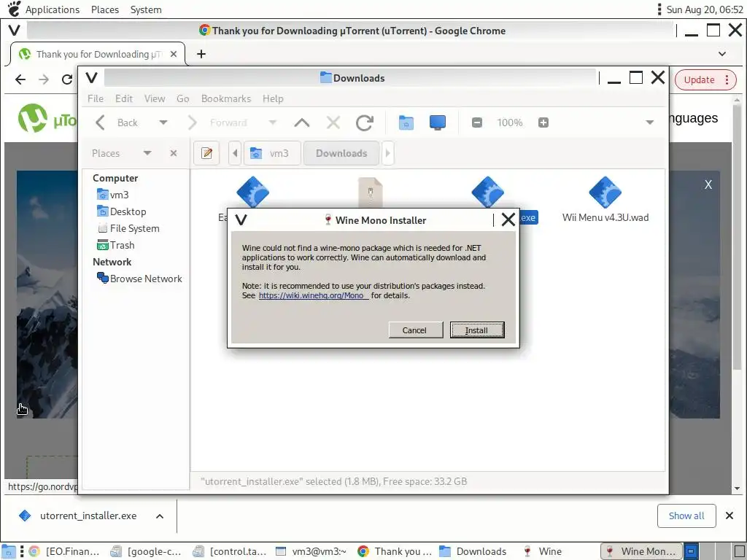
Task: Open utorrent_installer.exe from the download bar
Action: [x=79, y=516]
